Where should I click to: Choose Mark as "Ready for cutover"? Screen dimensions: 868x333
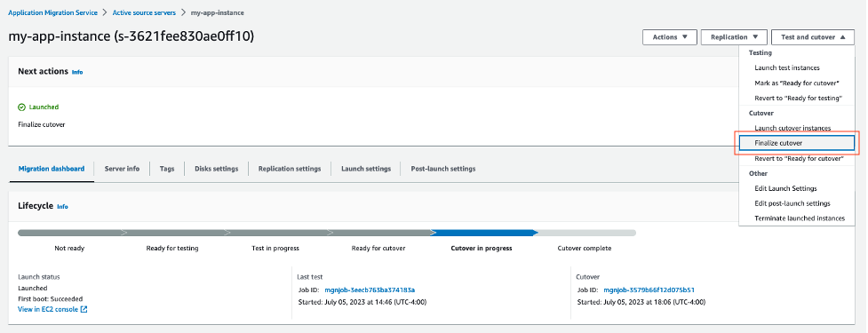pyautogui.click(x=797, y=83)
